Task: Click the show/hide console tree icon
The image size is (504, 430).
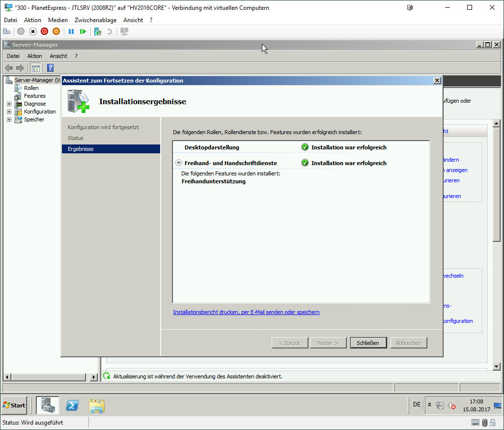Action: pos(35,68)
